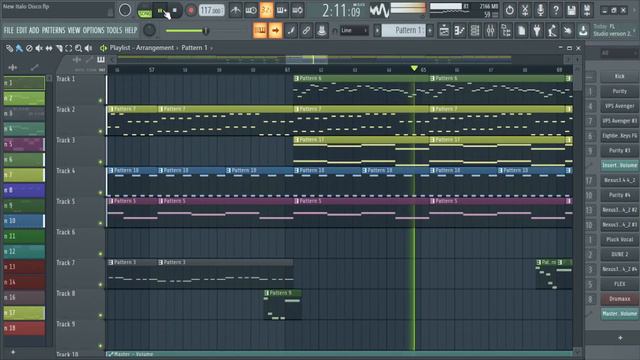Open the Playlist options speaker menu icon

[x=103, y=48]
